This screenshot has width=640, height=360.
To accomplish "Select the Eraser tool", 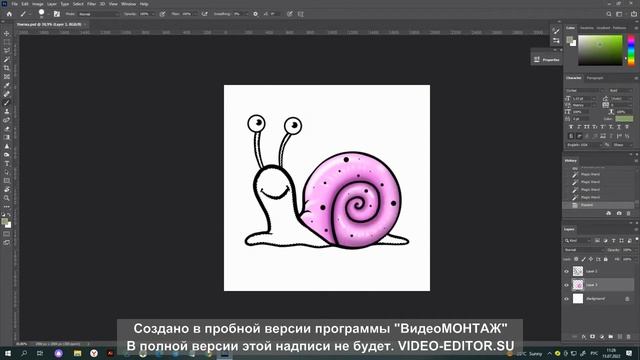I will [7, 129].
